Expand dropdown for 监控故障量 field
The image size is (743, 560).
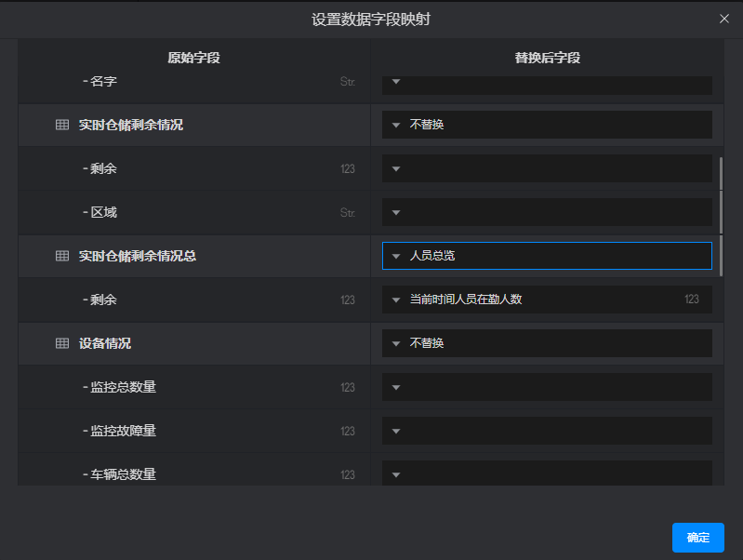click(x=547, y=431)
